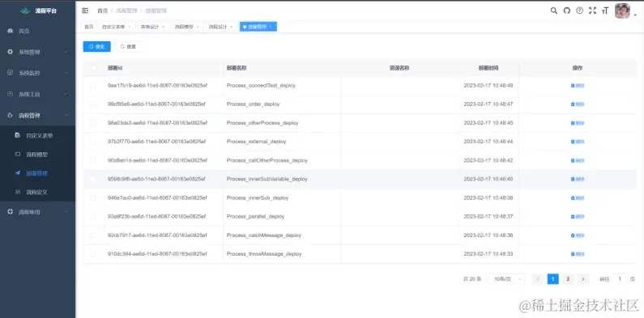Delete the Process_innerSub_deploy row
This screenshot has width=644, height=318.
[x=578, y=197]
